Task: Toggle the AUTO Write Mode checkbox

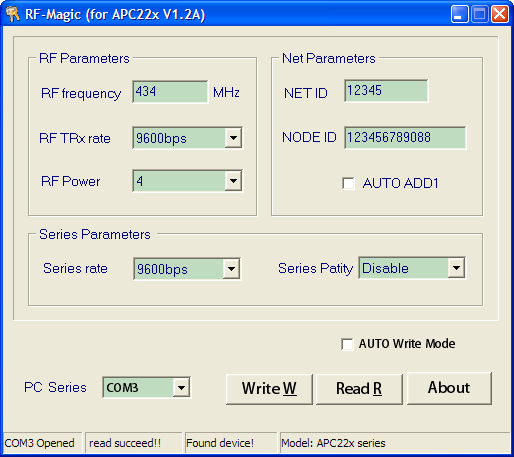Action: (347, 344)
